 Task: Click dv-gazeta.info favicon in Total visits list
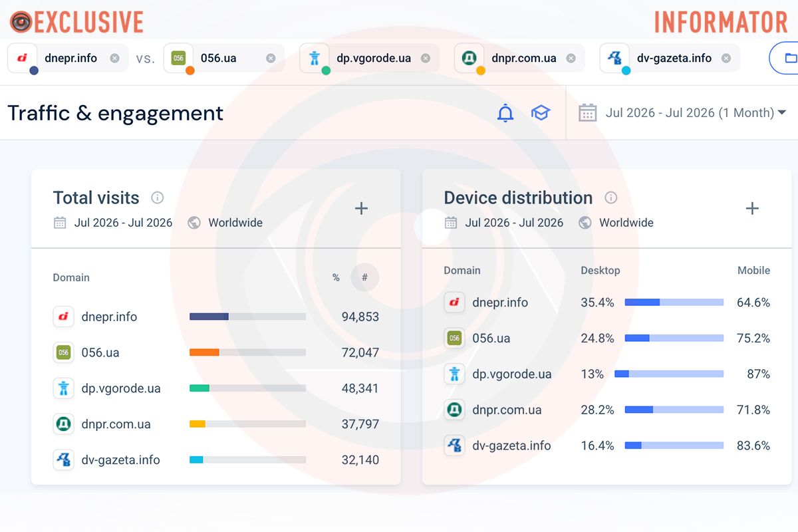pos(64,460)
